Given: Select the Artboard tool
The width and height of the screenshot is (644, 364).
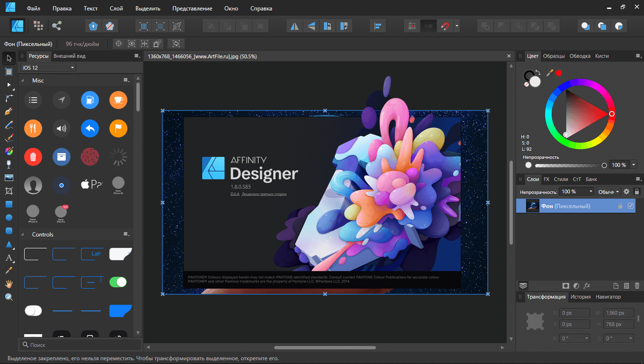Looking at the screenshot, I should pyautogui.click(x=9, y=71).
